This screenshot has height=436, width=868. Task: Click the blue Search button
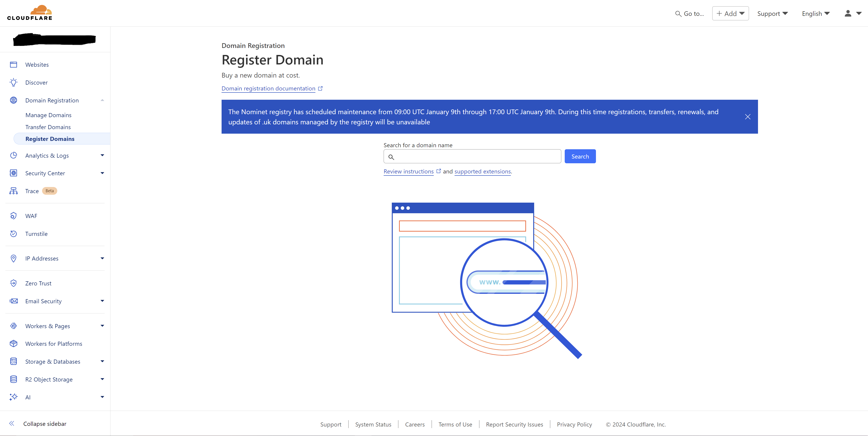pyautogui.click(x=580, y=156)
